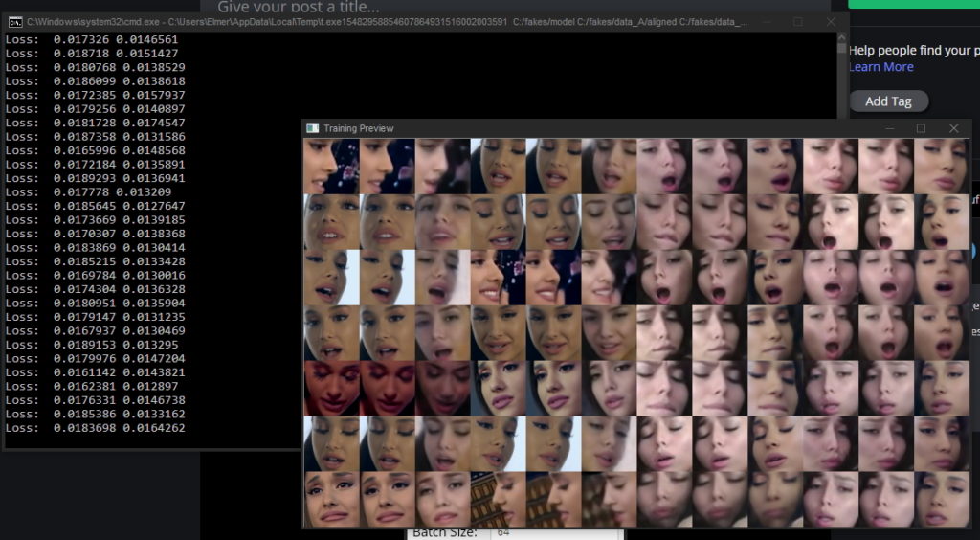Select the Training Preview title bar

coord(574,128)
